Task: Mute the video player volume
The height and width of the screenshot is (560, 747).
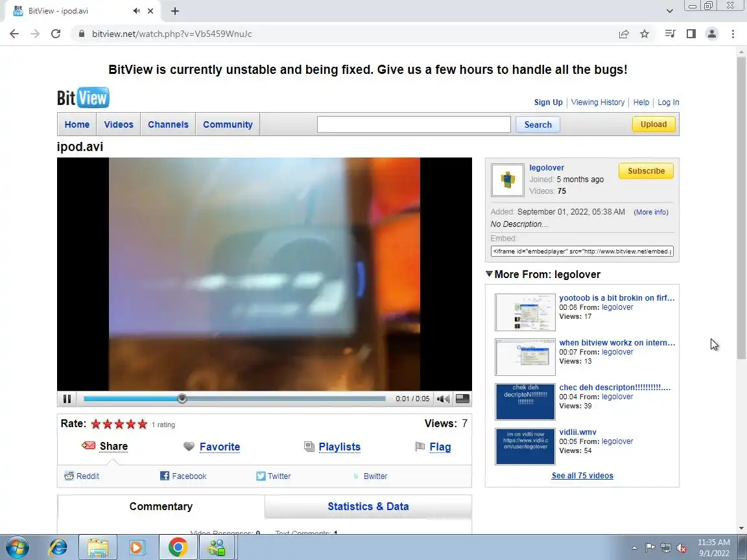Action: [x=443, y=399]
